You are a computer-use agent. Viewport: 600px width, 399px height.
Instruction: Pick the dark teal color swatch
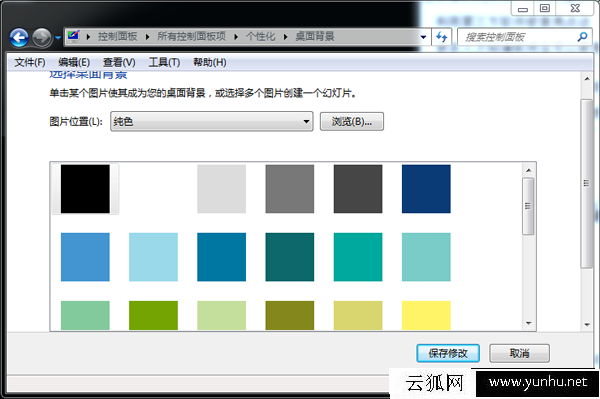tap(290, 257)
